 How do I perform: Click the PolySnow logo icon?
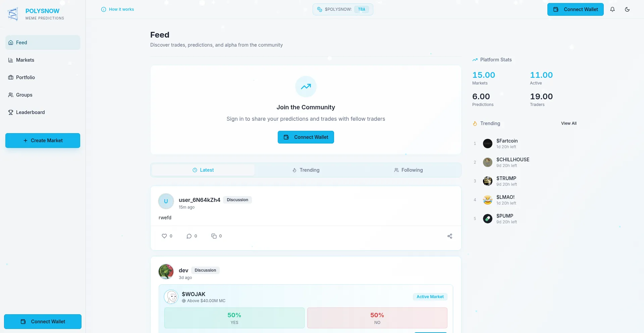point(13,14)
